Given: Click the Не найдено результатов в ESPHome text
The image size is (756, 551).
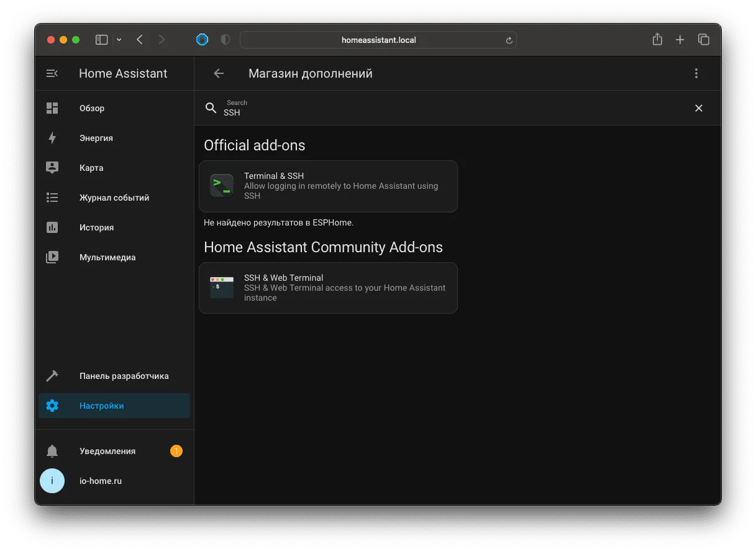Looking at the screenshot, I should [x=278, y=222].
